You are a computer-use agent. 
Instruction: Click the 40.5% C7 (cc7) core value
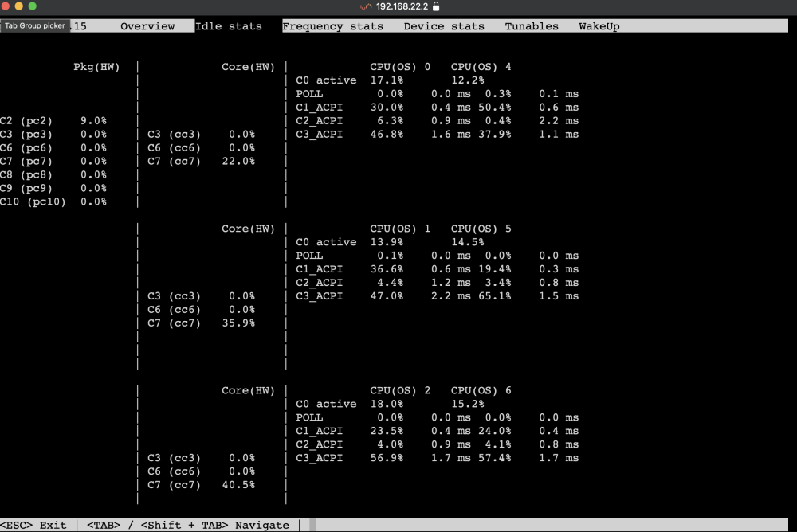click(x=238, y=485)
